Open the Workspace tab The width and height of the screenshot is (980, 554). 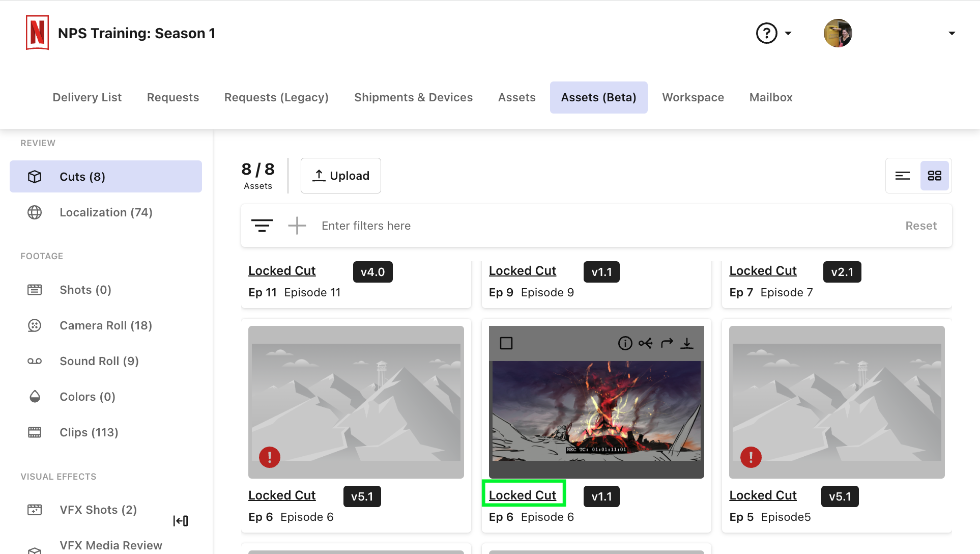pos(693,97)
